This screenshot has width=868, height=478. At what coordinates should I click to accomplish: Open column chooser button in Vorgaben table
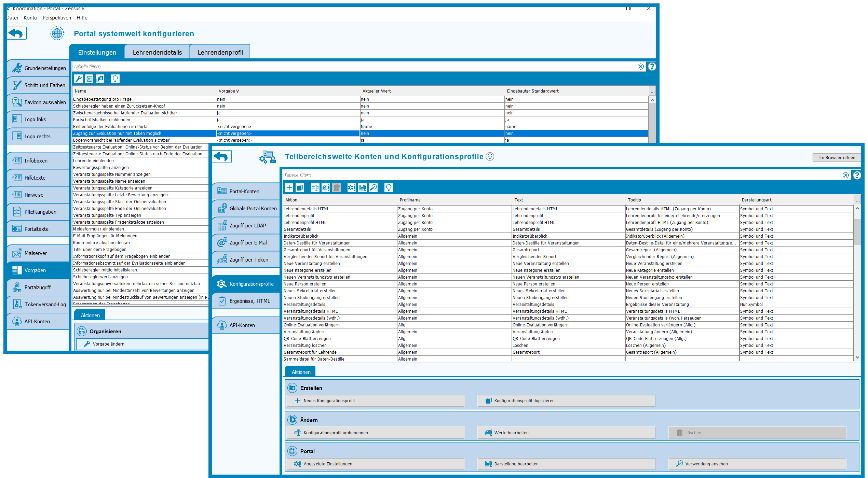pos(652,91)
